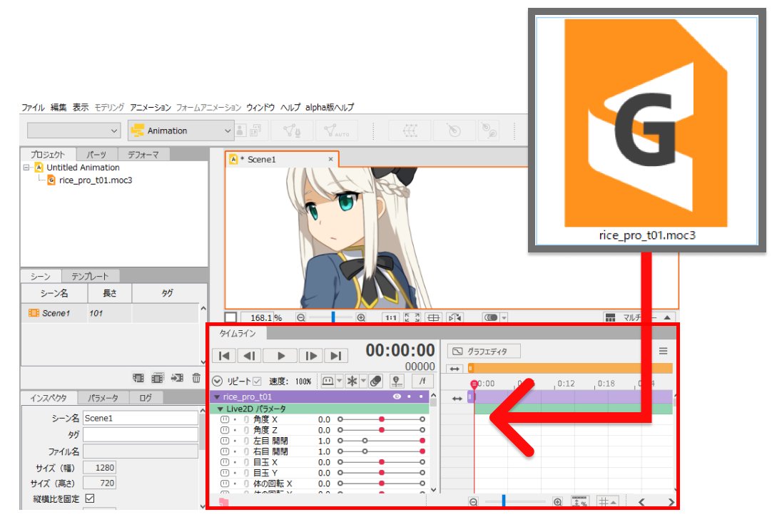The image size is (772, 532).
Task: Click the first film strip icon in the scene toolbar
Action: (138, 378)
